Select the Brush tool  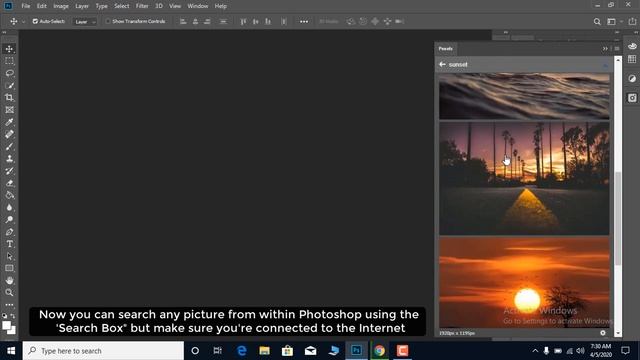[9, 147]
